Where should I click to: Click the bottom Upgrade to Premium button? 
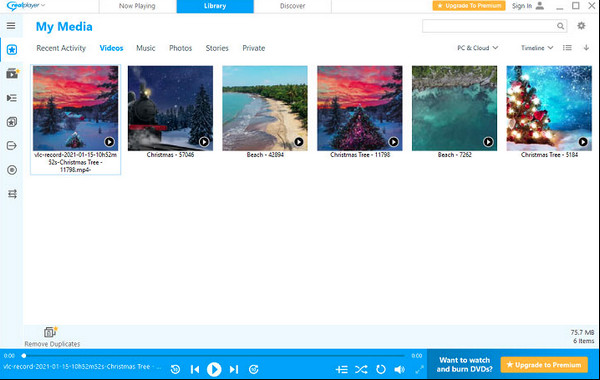tap(544, 365)
